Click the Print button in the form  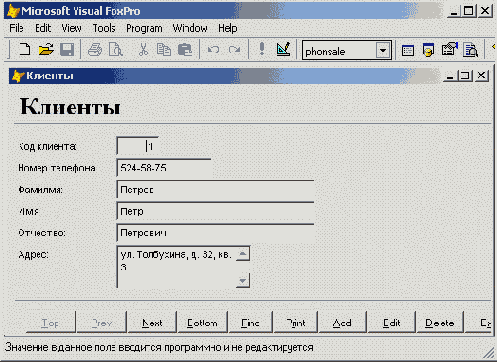(x=296, y=322)
